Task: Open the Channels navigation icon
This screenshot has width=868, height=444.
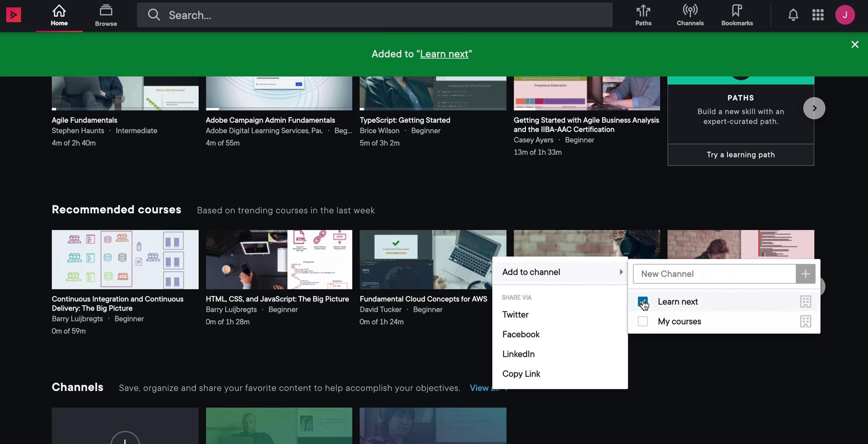Action: (x=690, y=15)
